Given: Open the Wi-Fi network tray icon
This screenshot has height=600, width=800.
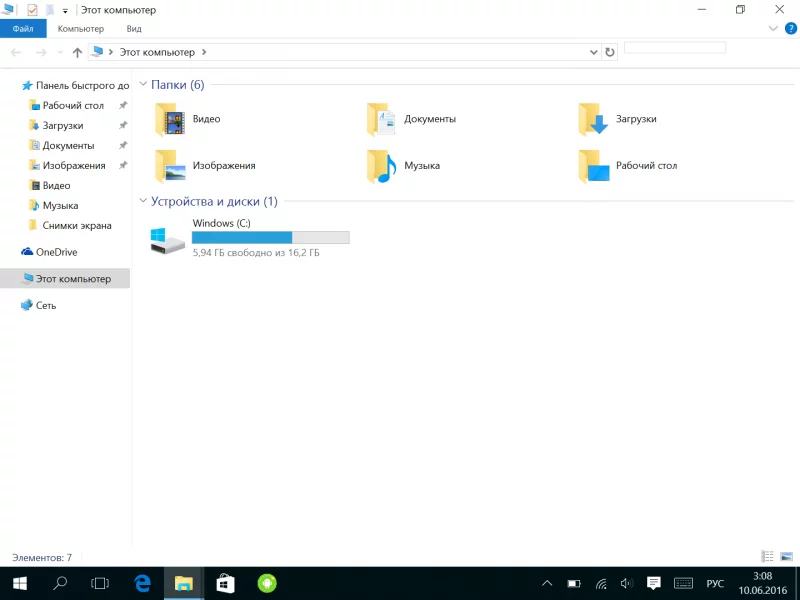Looking at the screenshot, I should coord(601,583).
